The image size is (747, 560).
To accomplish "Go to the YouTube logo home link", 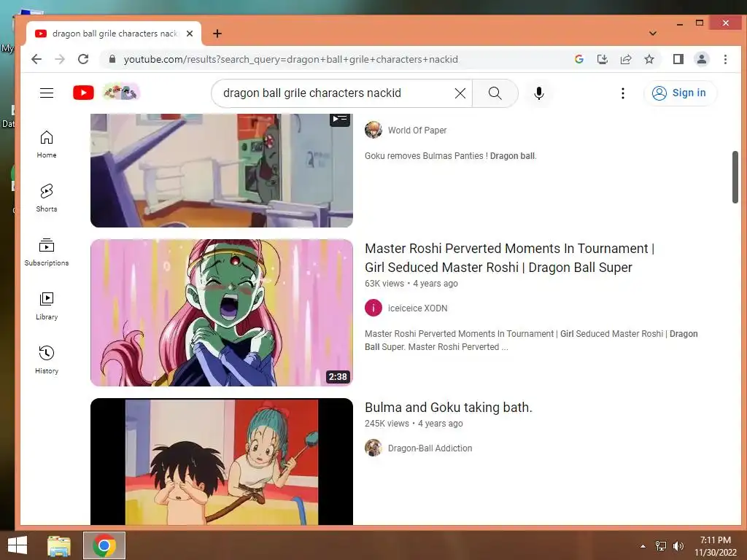I will tap(83, 93).
